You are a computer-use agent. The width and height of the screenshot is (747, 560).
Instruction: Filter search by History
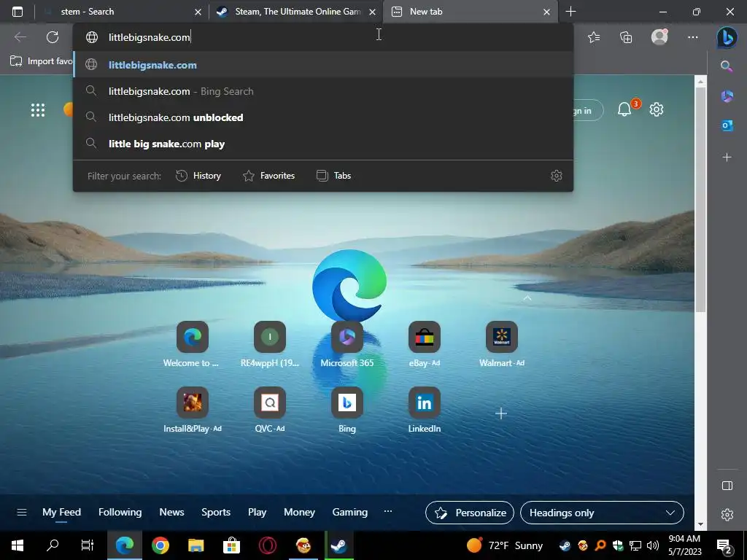198,176
